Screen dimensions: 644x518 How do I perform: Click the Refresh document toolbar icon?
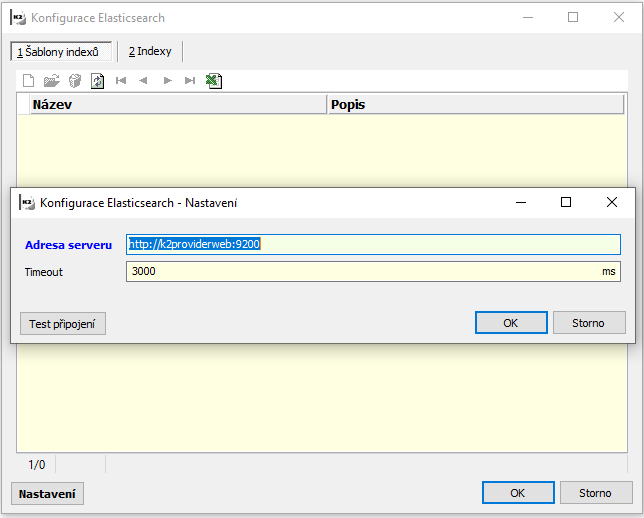coord(98,81)
